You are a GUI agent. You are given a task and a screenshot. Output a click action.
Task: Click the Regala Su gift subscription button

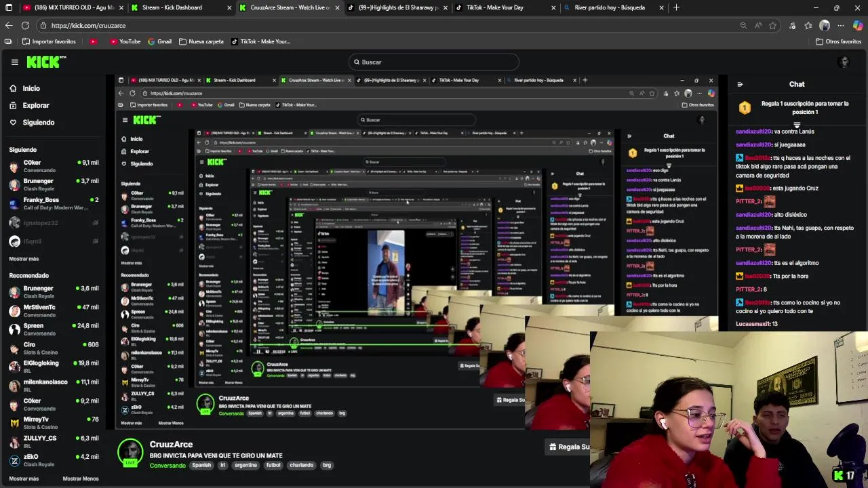pos(568,447)
